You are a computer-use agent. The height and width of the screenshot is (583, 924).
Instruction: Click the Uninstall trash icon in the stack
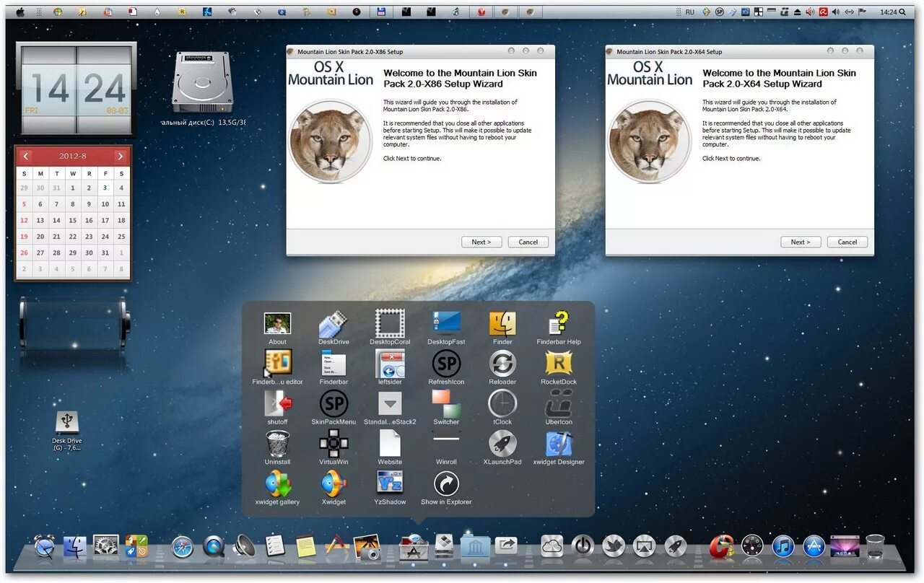coord(277,443)
